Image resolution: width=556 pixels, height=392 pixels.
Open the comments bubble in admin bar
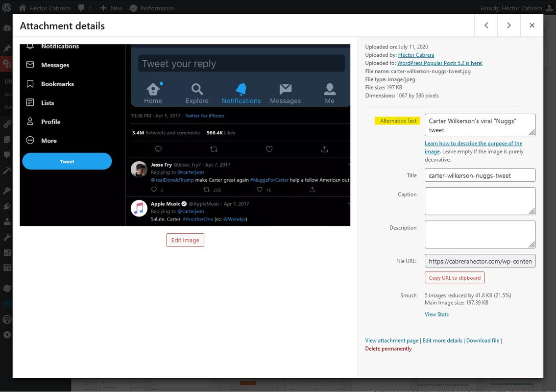point(85,8)
